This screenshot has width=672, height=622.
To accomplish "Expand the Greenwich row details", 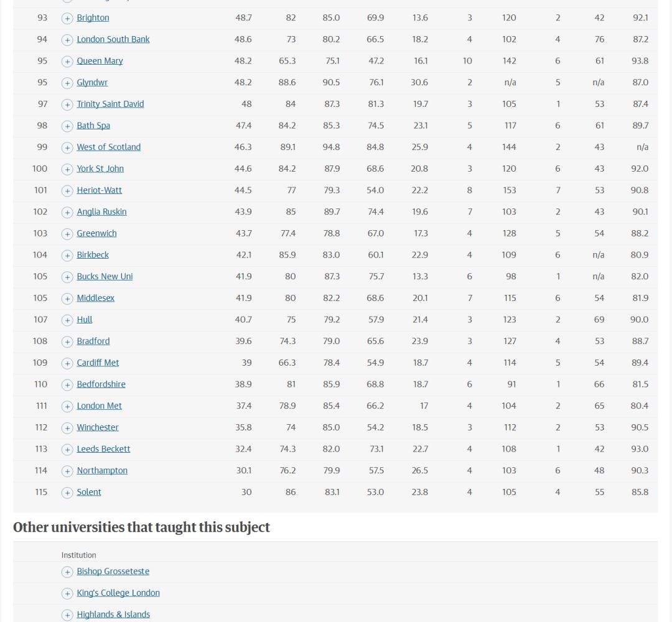I will 67,234.
